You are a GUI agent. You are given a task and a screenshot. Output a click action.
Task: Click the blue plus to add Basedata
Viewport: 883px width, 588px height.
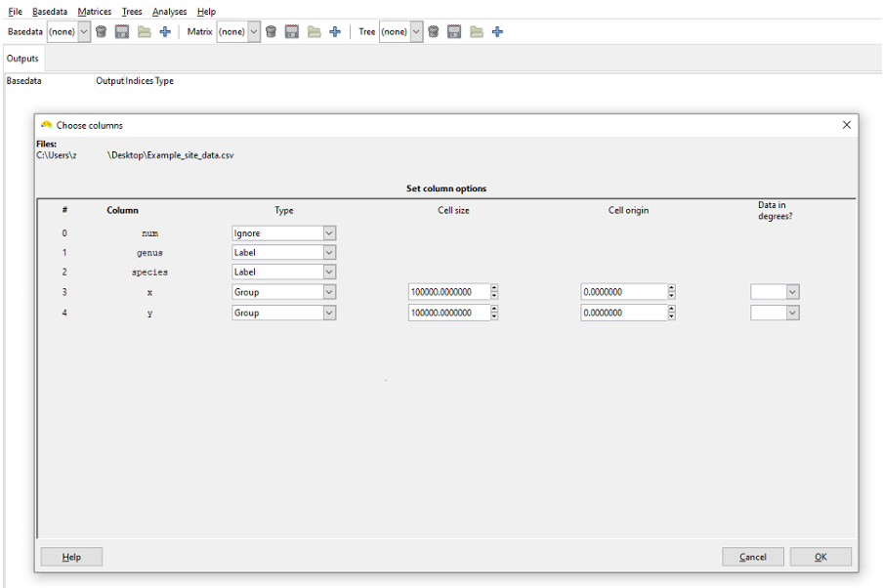tap(165, 32)
